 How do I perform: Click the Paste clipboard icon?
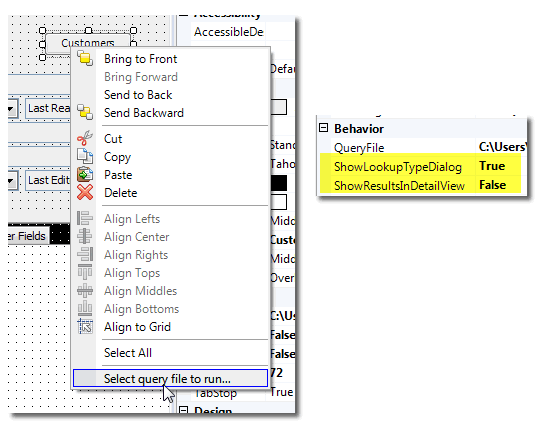(x=85, y=174)
